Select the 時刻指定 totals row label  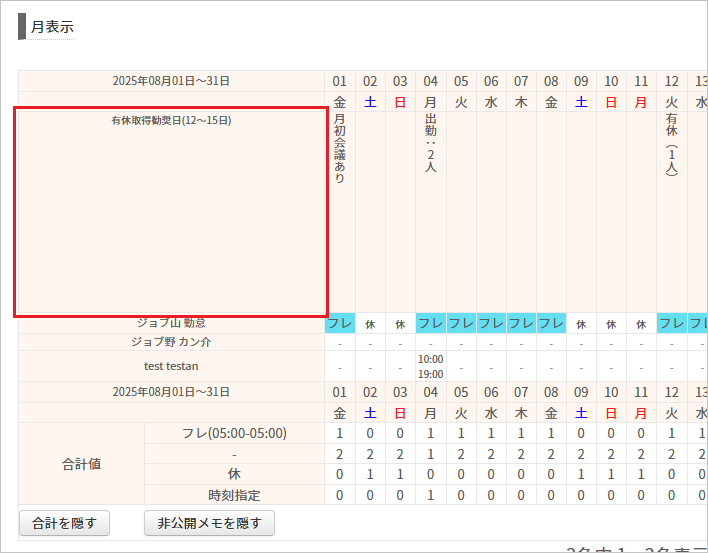pos(234,495)
